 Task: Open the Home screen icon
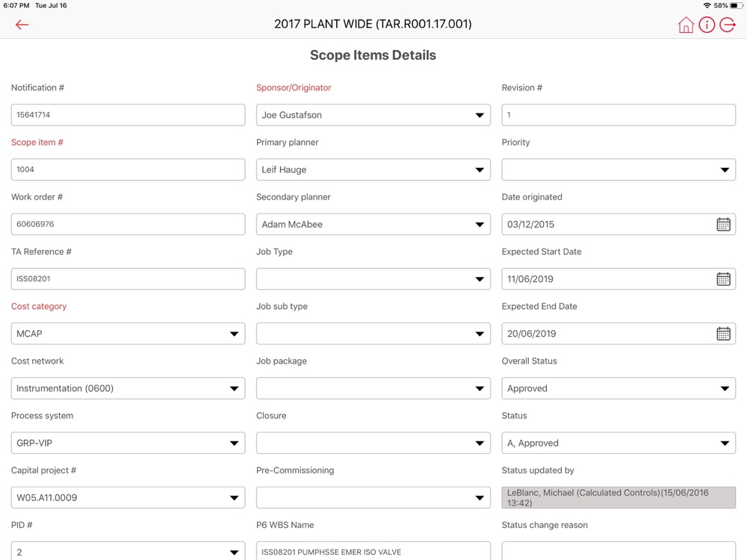[x=686, y=25]
